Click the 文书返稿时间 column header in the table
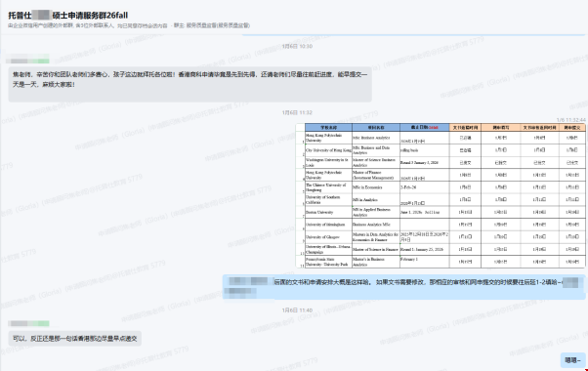Screen dimensions: 588x371 (x=465, y=128)
